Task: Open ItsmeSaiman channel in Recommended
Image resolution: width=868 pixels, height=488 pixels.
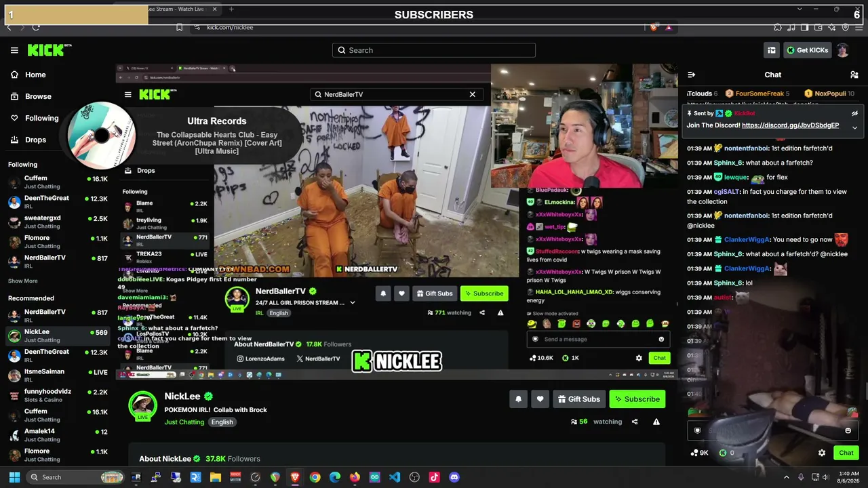Action: pos(58,375)
